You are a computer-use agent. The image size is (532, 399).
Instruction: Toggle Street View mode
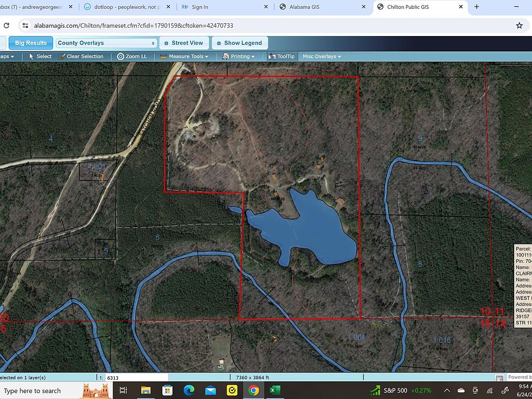pos(183,43)
